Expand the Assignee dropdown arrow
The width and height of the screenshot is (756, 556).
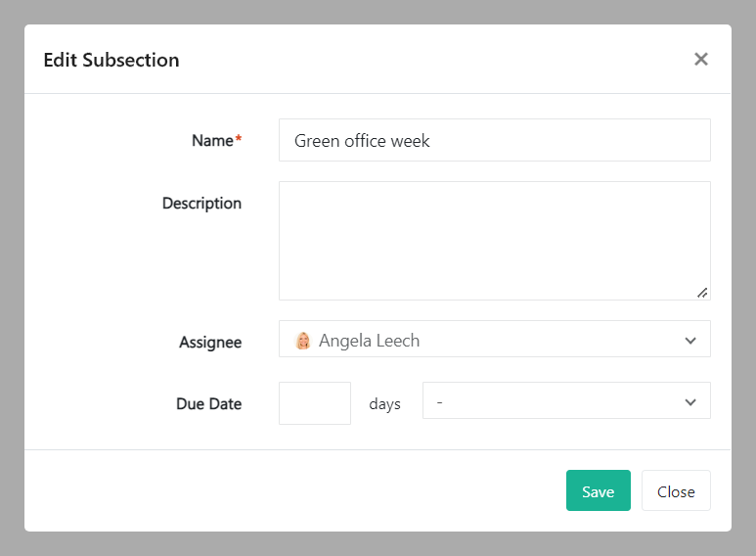690,341
